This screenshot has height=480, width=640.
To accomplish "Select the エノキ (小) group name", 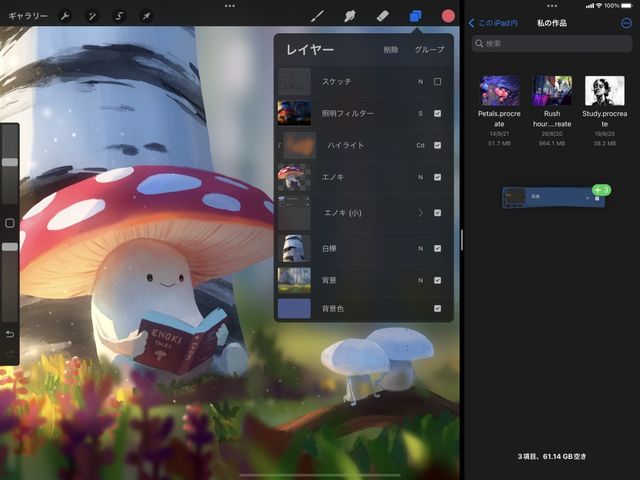I will click(x=343, y=213).
